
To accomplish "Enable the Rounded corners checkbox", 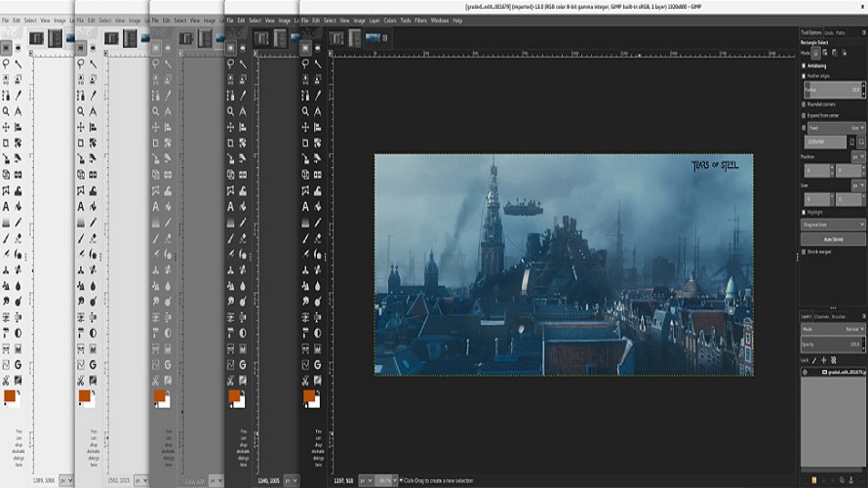I will point(805,103).
